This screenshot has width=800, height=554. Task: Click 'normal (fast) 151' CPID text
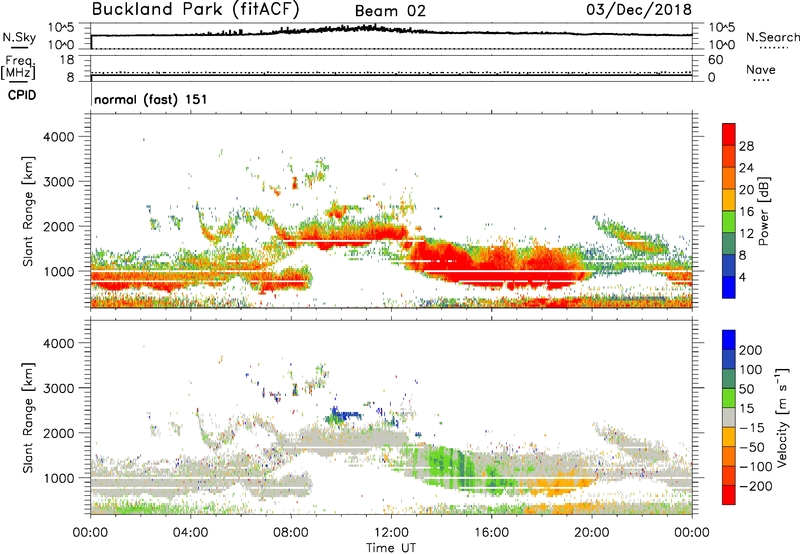pos(151,99)
